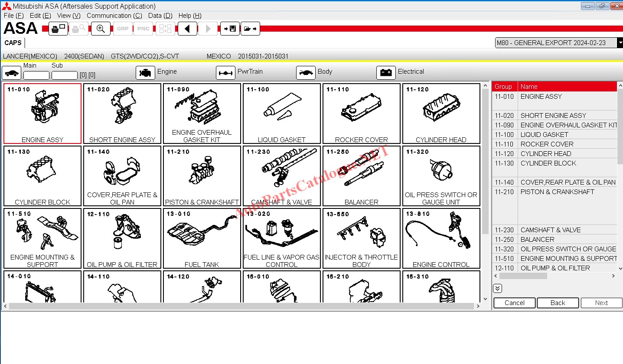Open the Help menu
623x364 pixels.
(190, 16)
